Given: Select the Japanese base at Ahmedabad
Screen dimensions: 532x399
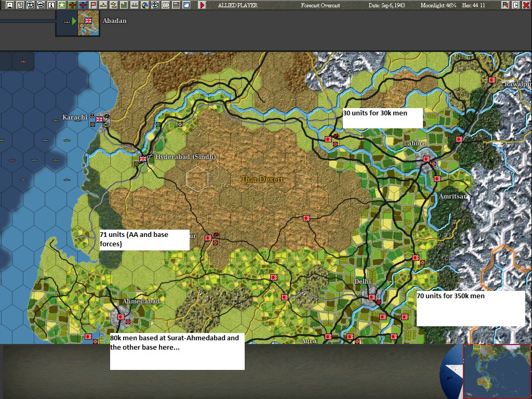Looking at the screenshot, I should point(121,316).
